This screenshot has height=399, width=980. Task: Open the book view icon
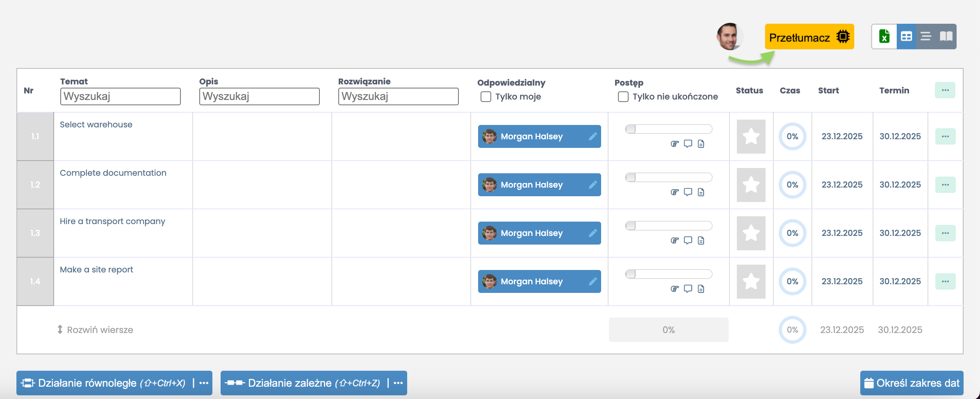[x=946, y=36]
